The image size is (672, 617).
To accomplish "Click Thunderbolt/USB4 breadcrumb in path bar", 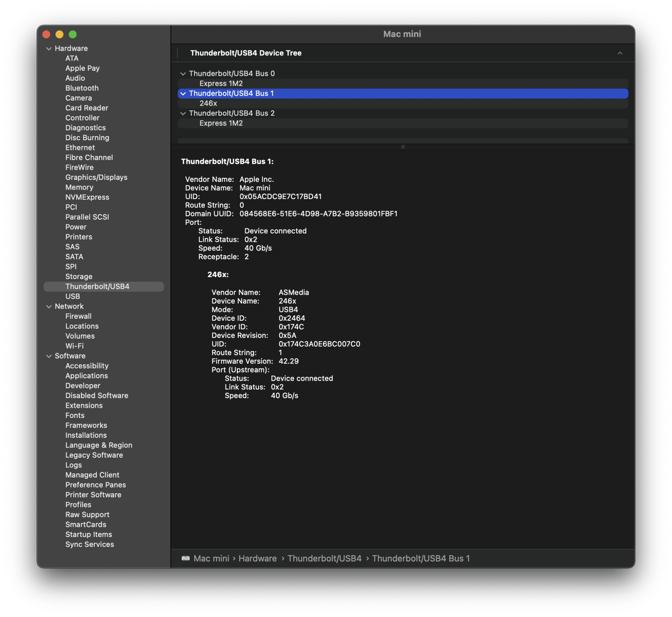I will [325, 558].
